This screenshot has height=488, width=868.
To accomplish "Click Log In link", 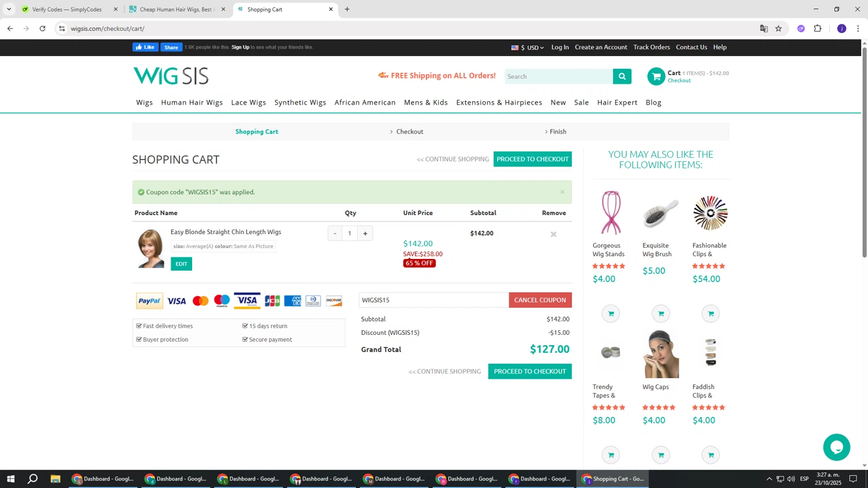I will pyautogui.click(x=560, y=47).
